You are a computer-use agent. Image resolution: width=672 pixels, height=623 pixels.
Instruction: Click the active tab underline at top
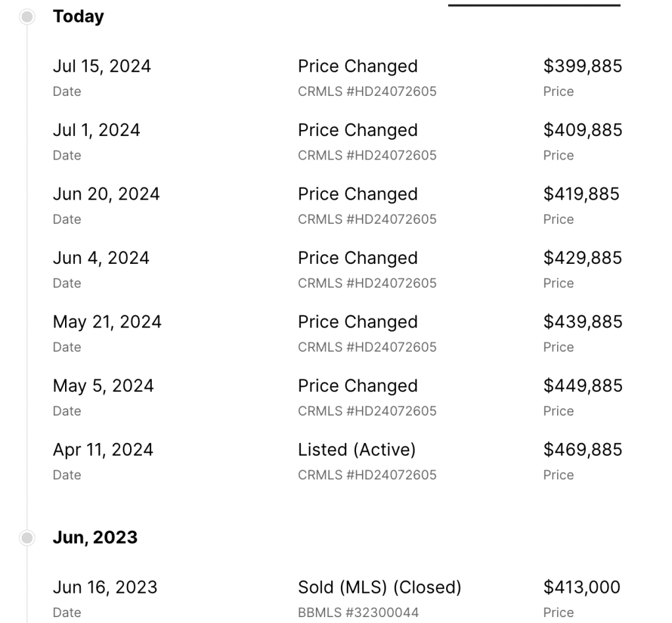click(534, 5)
